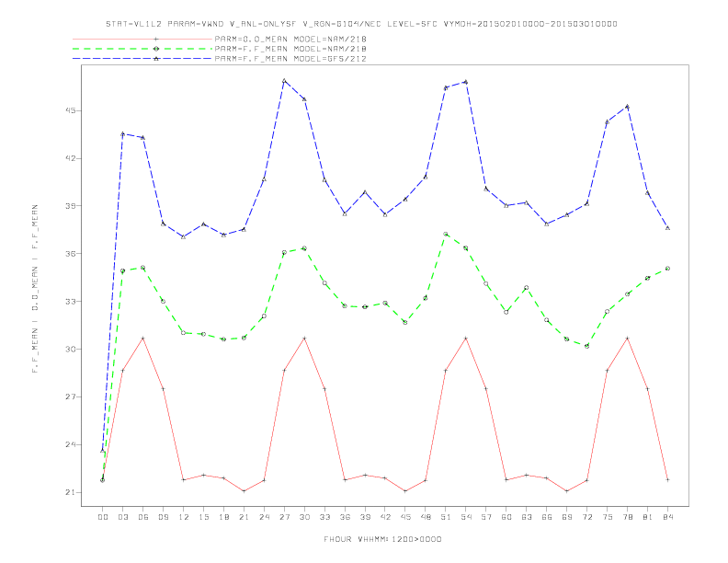Click x-axis tick label 48
Viewport: 728px width, 563px height.
pyautogui.click(x=426, y=517)
